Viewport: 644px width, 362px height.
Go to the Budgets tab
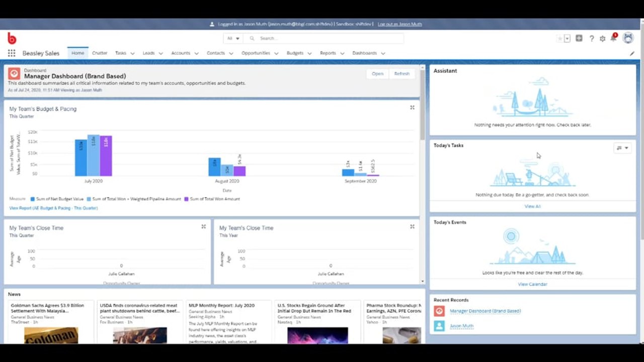295,53
